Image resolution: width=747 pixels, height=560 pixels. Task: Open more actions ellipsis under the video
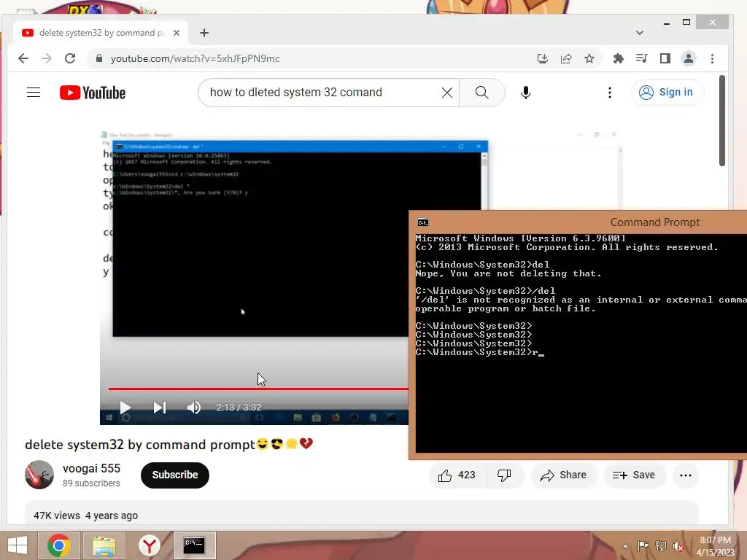coord(686,475)
